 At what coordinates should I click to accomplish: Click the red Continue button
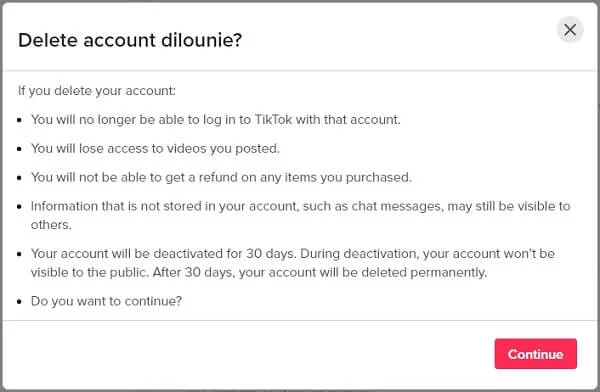[x=535, y=354]
